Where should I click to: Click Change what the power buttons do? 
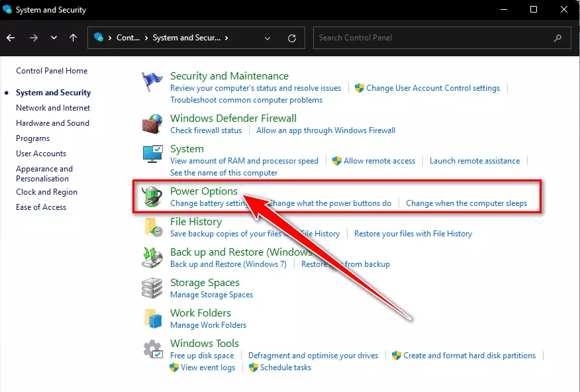pos(330,203)
